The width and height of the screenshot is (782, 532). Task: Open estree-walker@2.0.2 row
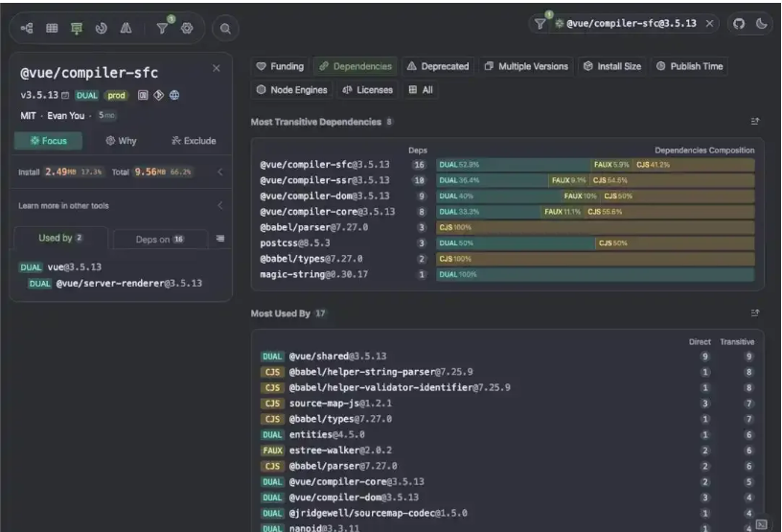[x=340, y=451]
